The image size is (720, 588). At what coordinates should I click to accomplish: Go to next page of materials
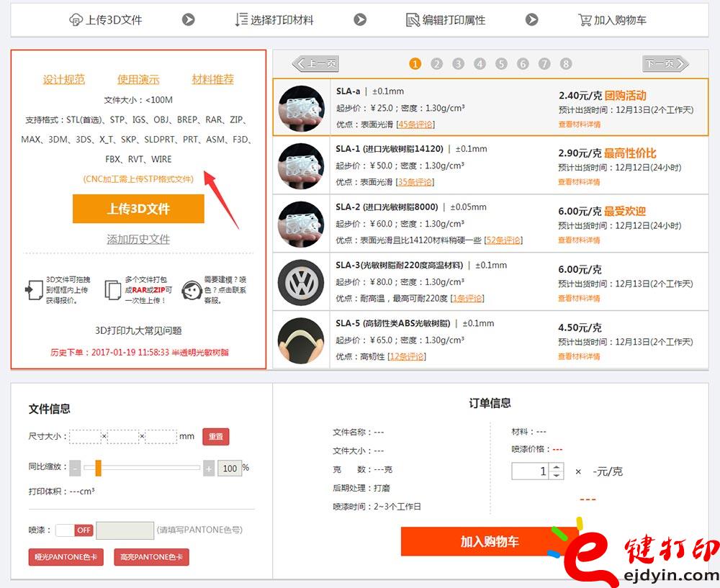click(665, 63)
